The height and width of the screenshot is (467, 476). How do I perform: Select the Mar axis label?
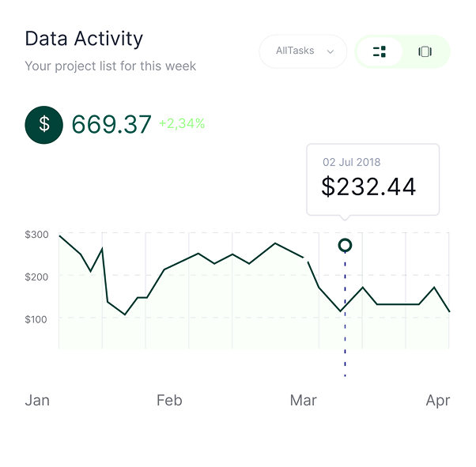point(304,401)
